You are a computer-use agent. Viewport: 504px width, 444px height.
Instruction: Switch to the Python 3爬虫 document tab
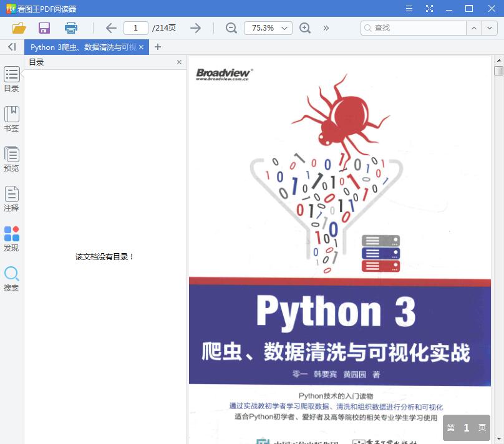[83, 47]
